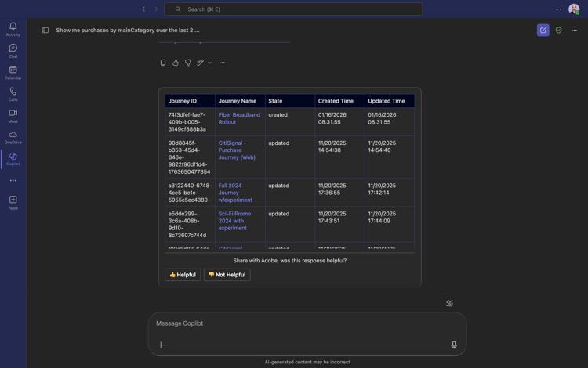This screenshot has width=588, height=368.
Task: Toggle the chat sidebar panel
Action: point(45,30)
